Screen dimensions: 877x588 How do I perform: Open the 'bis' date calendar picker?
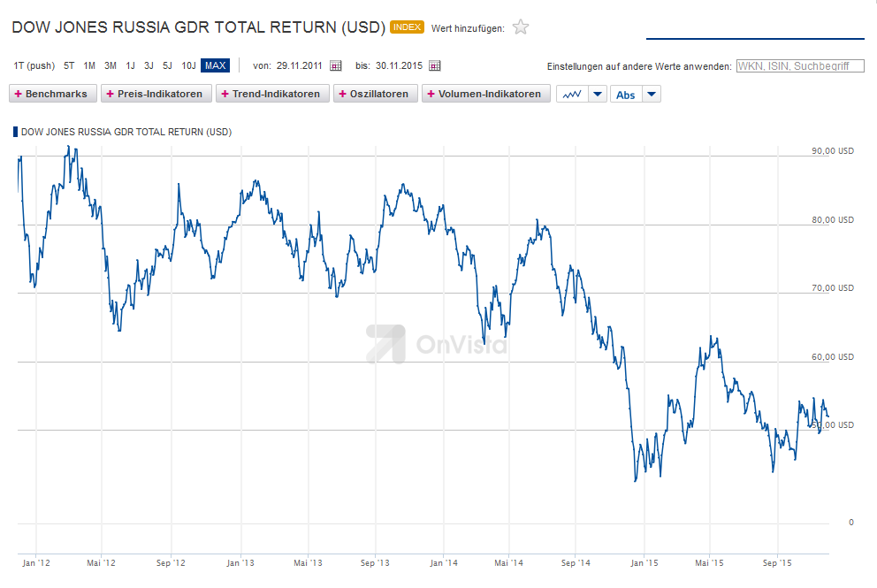435,66
